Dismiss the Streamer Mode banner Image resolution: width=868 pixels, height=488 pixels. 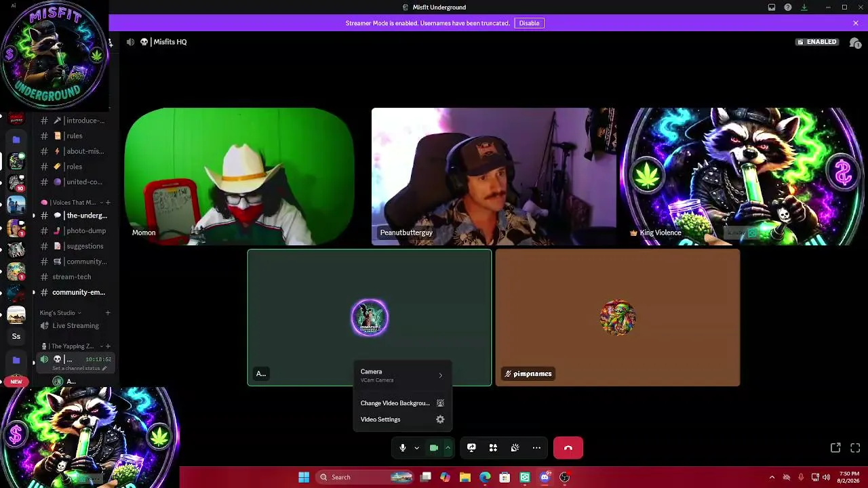point(856,23)
